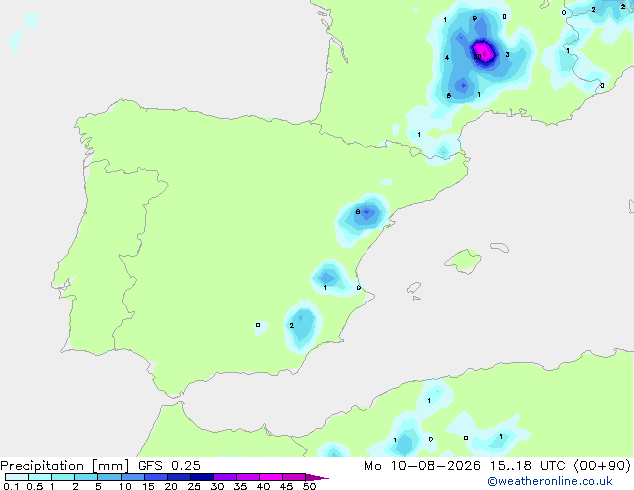
Task: Click Ibiza island outline on the map
Action: [x=414, y=288]
